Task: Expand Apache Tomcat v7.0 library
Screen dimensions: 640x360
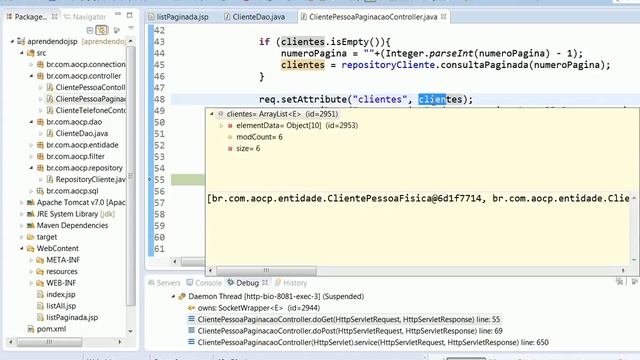Action: pyautogui.click(x=22, y=202)
